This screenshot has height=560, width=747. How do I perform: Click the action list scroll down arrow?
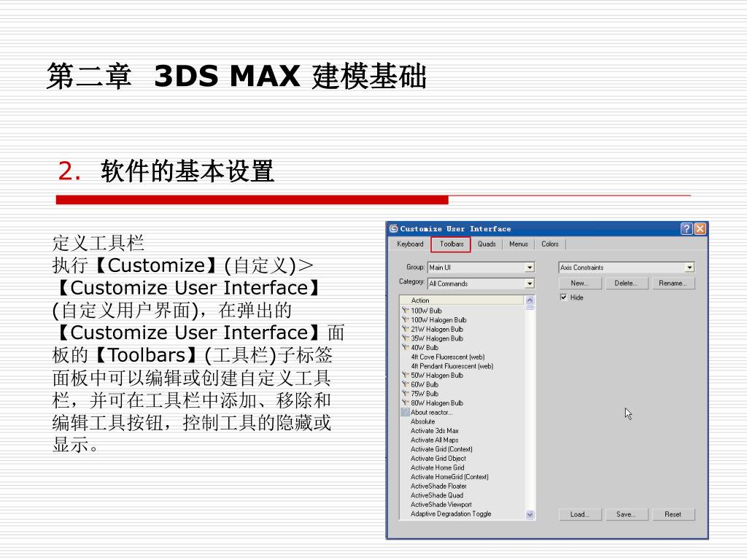pos(530,514)
